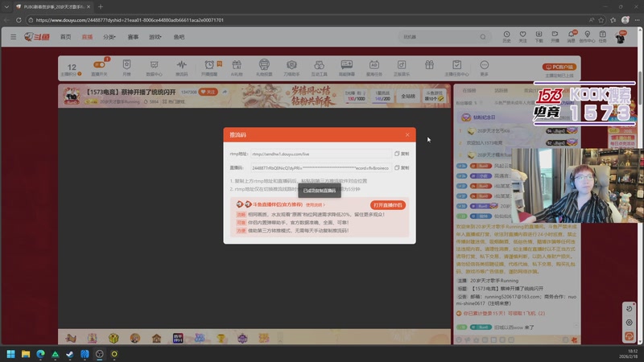Go to the 鱼吧 nav item

pyautogui.click(x=179, y=36)
